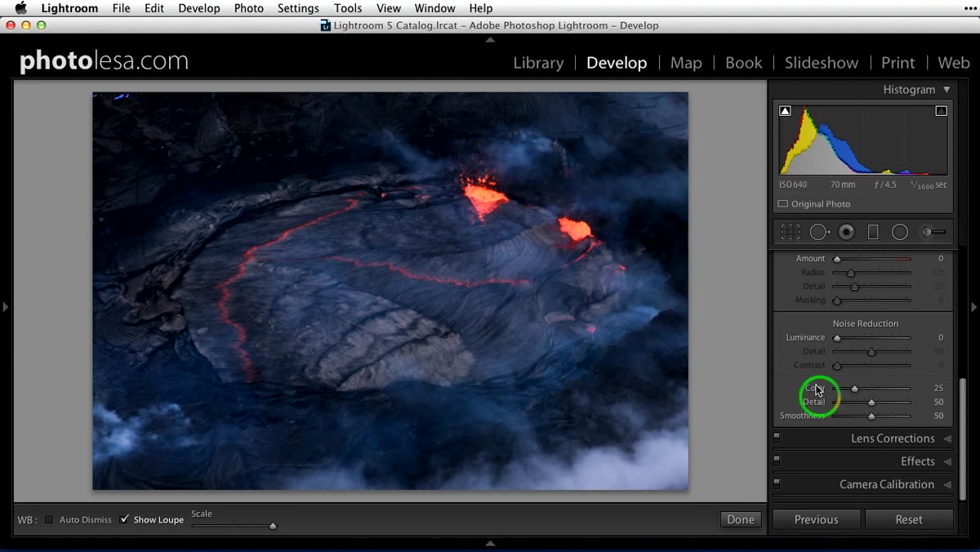This screenshot has width=980, height=552.
Task: Expand the Lens Corrections panel triangle
Action: (x=947, y=438)
